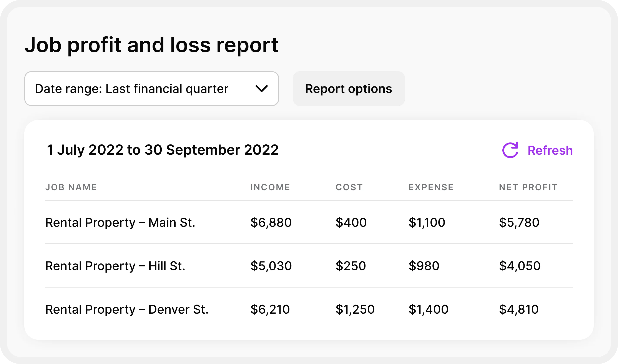Click Denver St. cost value $1,250
The height and width of the screenshot is (364, 618).
click(355, 309)
